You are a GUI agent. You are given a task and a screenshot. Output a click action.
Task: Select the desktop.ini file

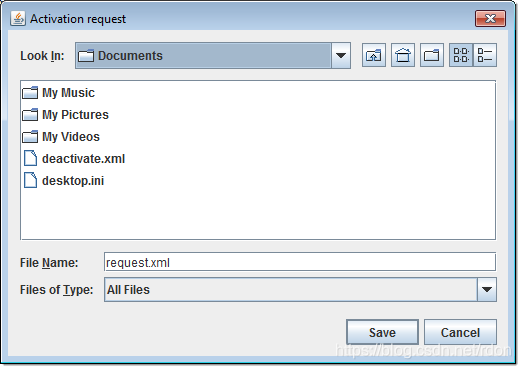point(63,181)
